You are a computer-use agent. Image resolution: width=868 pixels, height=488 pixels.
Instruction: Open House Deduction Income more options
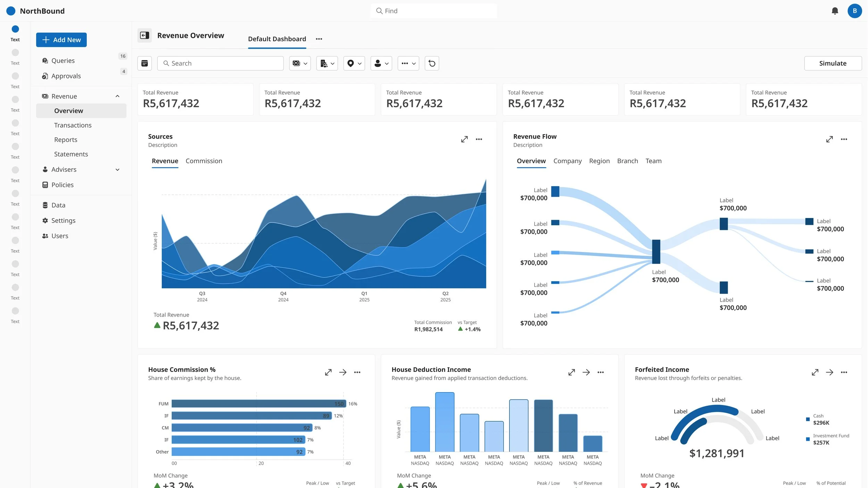601,372
